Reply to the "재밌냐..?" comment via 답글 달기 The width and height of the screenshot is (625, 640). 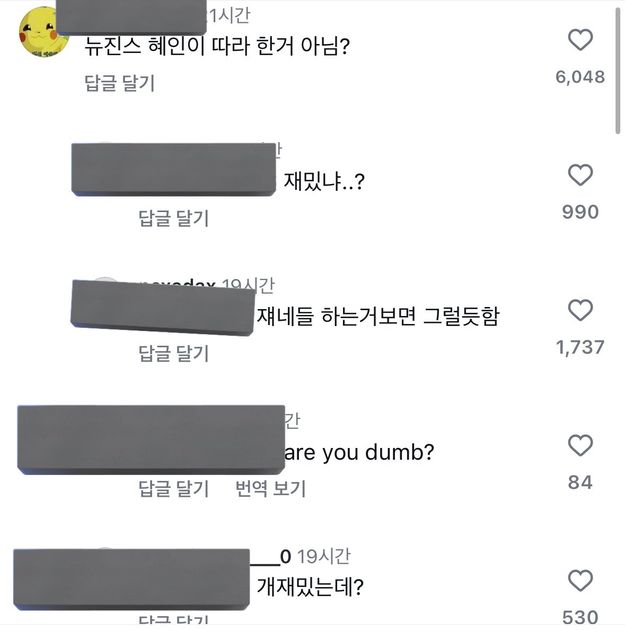click(173, 218)
